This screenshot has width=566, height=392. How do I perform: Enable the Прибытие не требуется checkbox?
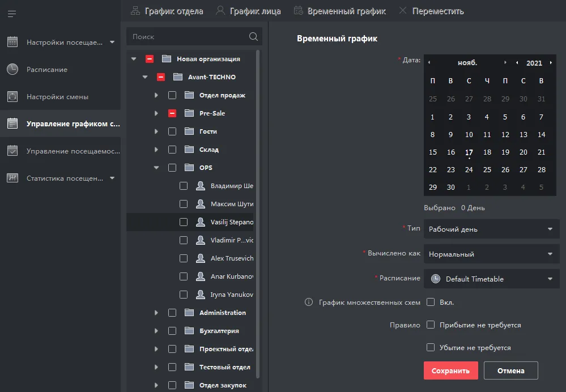point(431,325)
